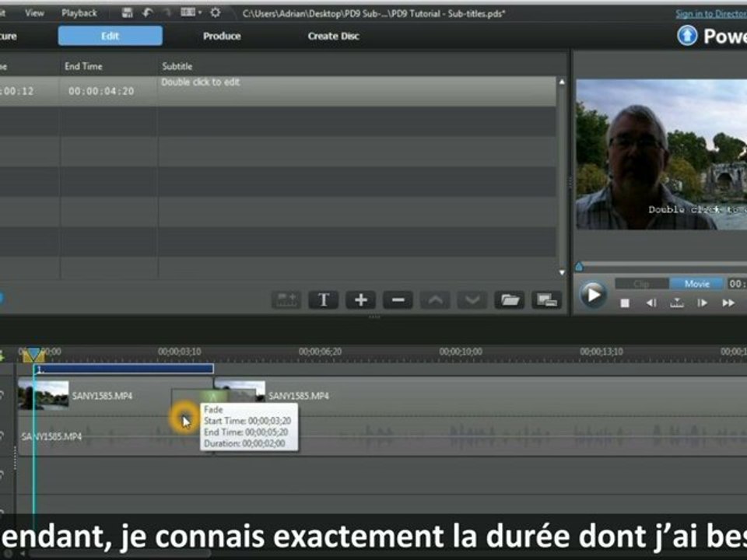
Task: Step to the previous frame
Action: click(x=651, y=303)
